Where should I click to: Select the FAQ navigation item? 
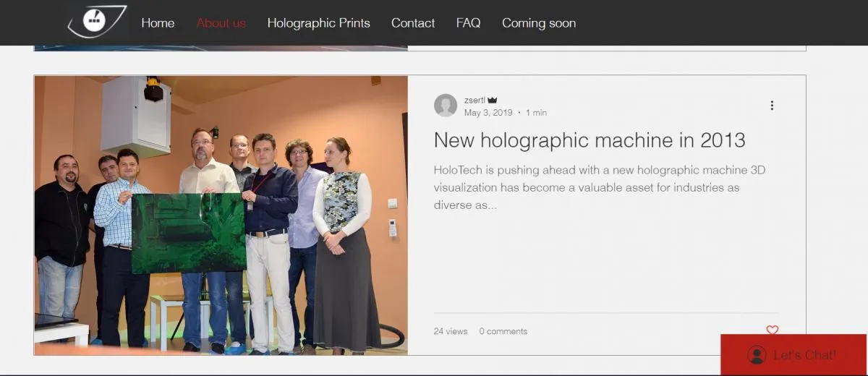click(468, 23)
